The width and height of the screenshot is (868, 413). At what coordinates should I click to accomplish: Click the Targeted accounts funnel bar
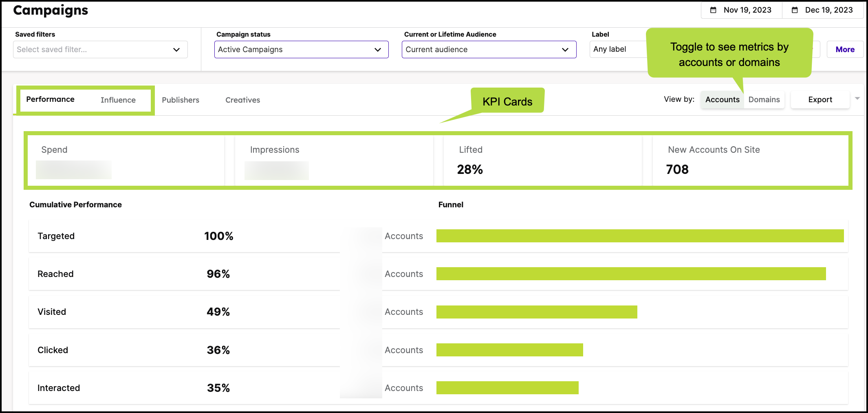pos(640,235)
